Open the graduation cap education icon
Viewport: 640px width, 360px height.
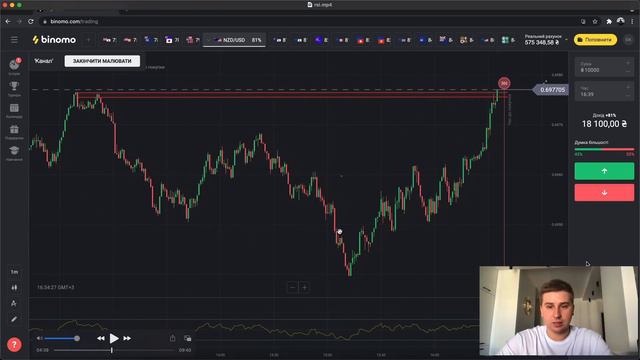[x=14, y=151]
